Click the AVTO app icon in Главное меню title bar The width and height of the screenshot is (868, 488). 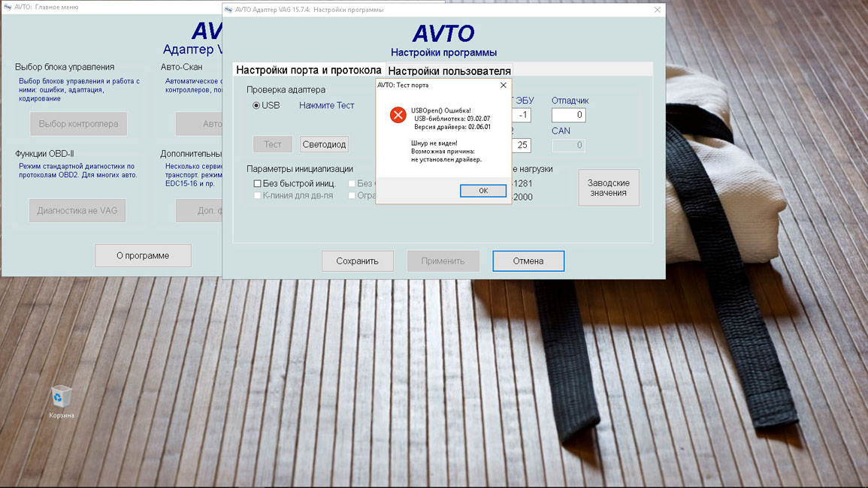(8, 7)
